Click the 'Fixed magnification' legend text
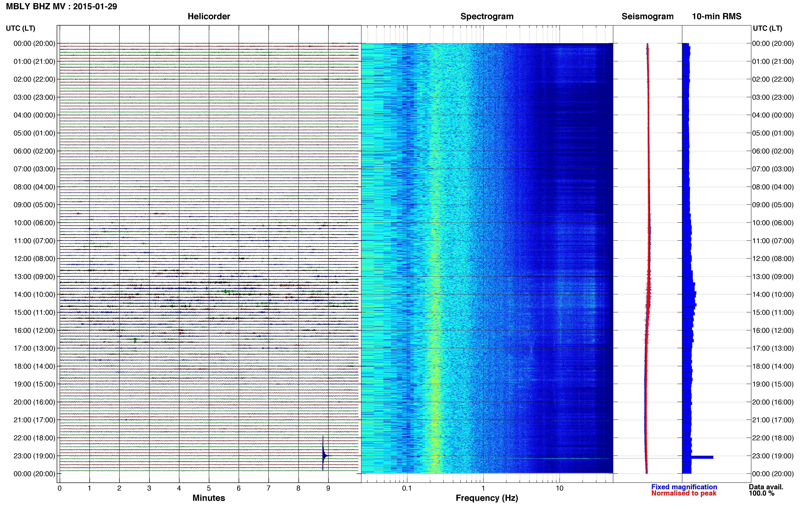The image size is (812, 508). [x=684, y=487]
